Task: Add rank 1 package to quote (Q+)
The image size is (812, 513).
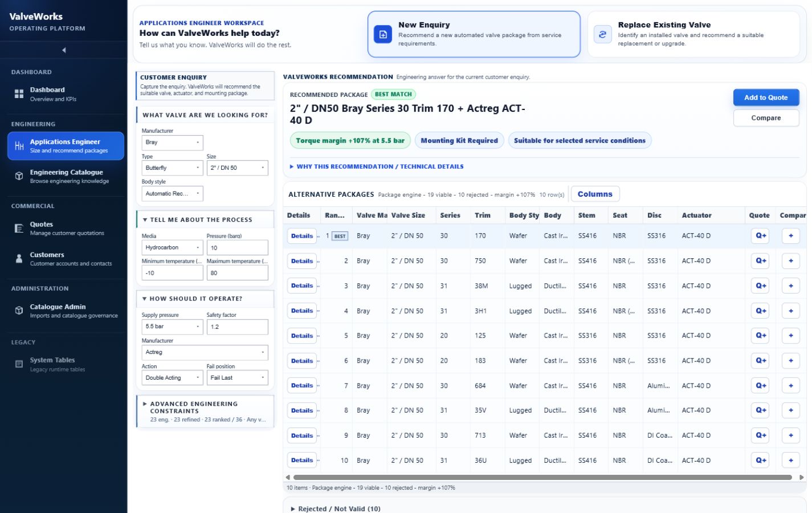Action: point(761,236)
